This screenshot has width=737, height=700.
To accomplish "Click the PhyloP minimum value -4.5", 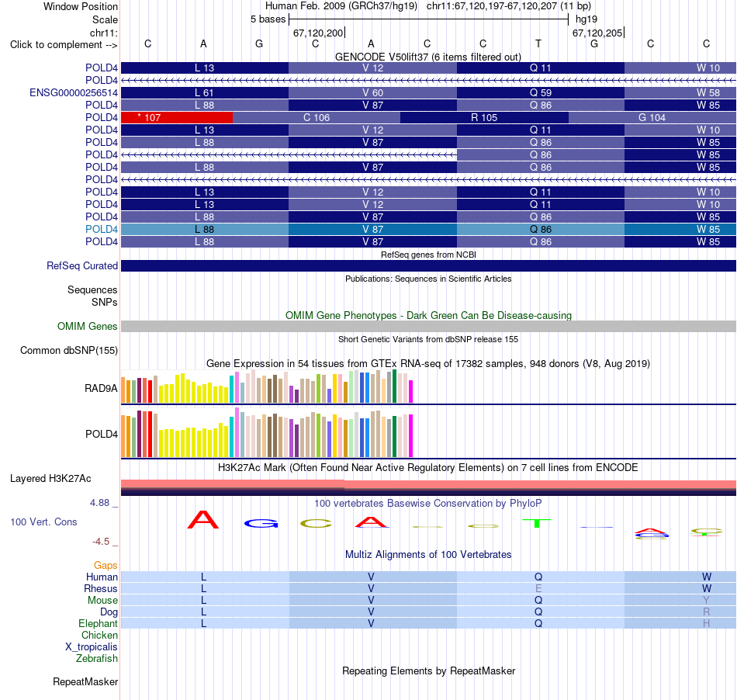I will click(101, 542).
